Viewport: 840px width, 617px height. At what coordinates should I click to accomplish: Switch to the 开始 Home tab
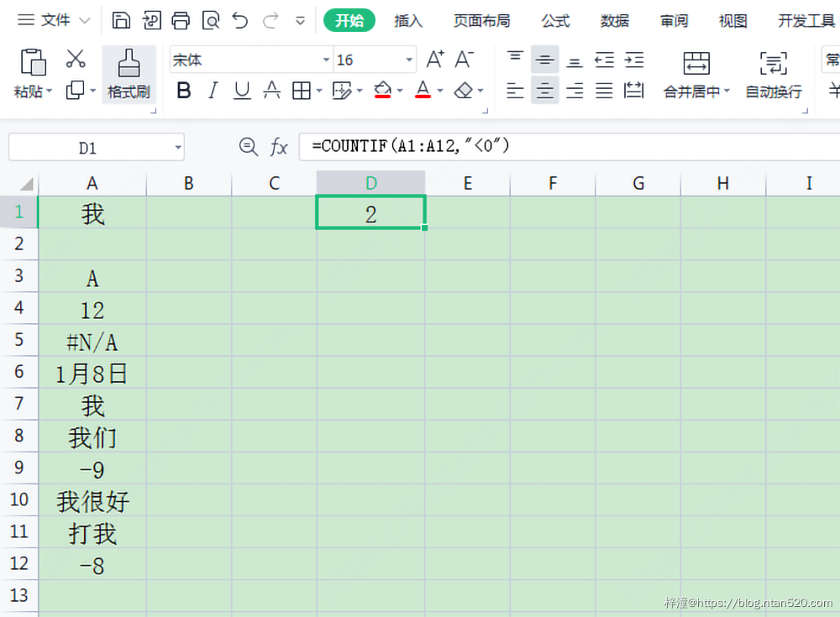(349, 20)
